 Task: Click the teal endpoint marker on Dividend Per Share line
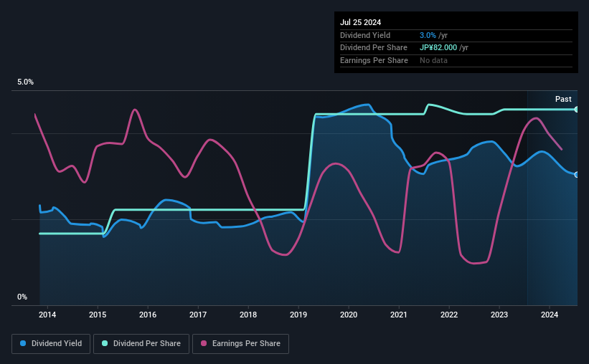pos(577,110)
